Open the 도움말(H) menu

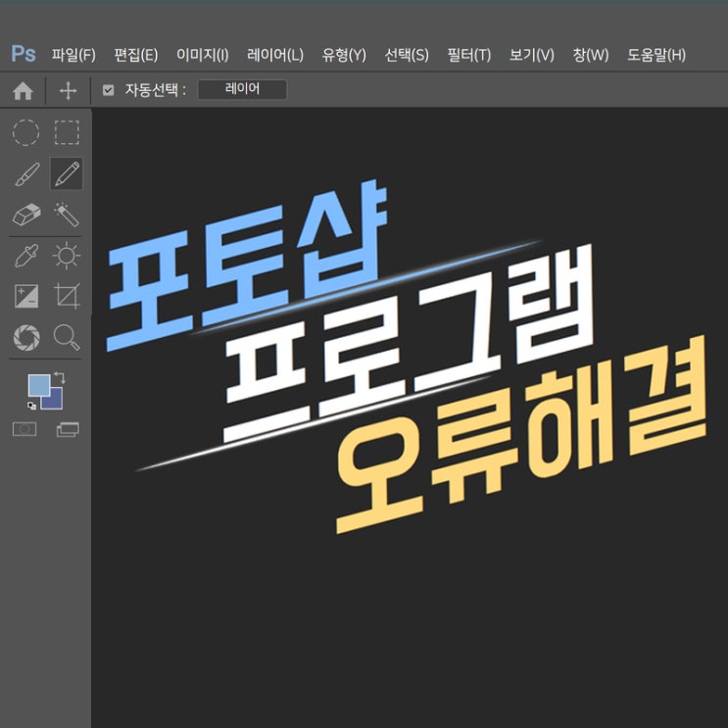pos(656,55)
